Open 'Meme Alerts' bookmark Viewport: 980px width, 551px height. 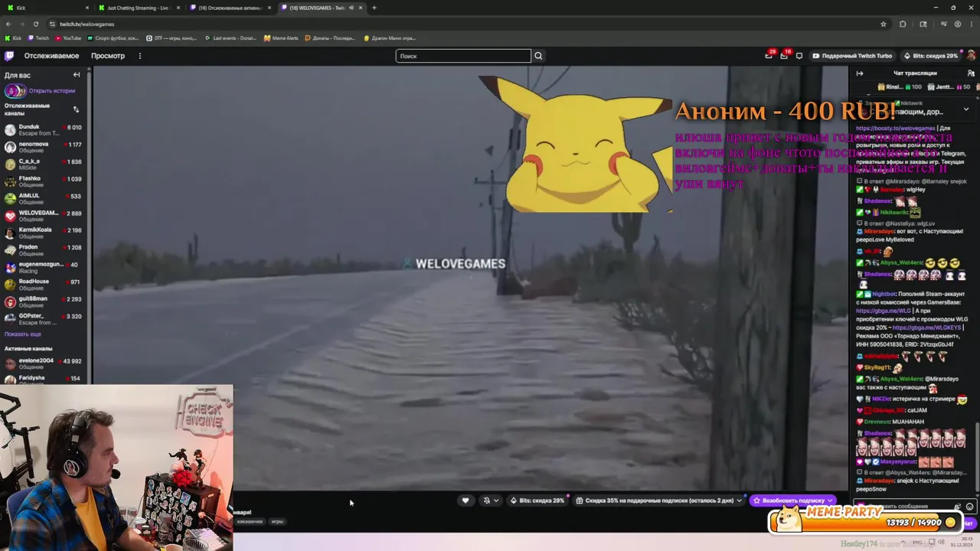[x=281, y=37]
